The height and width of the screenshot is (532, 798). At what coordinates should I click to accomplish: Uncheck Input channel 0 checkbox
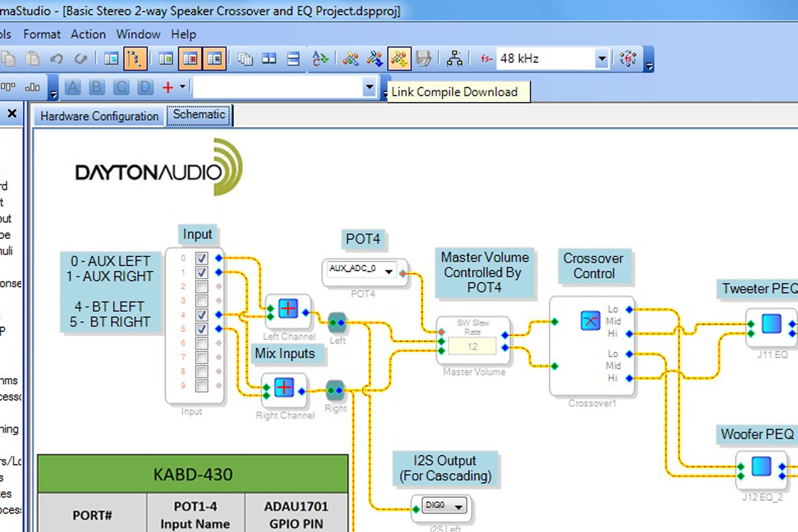point(202,258)
